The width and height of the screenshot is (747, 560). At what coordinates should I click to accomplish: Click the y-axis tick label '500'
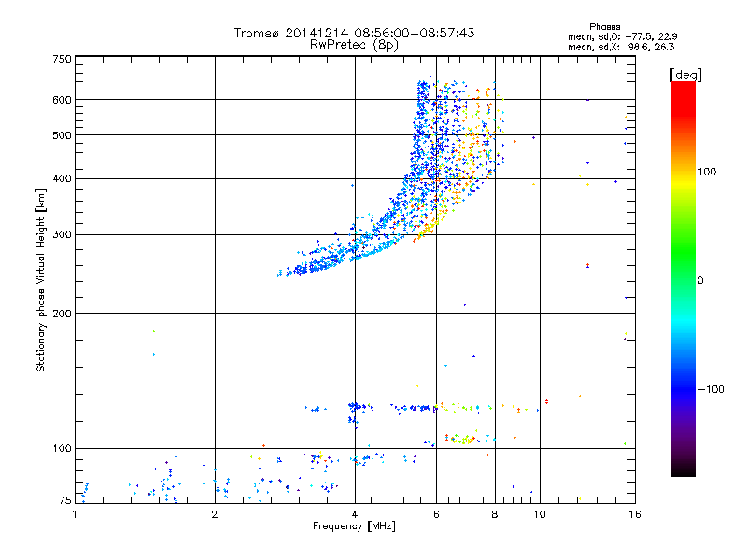62,135
